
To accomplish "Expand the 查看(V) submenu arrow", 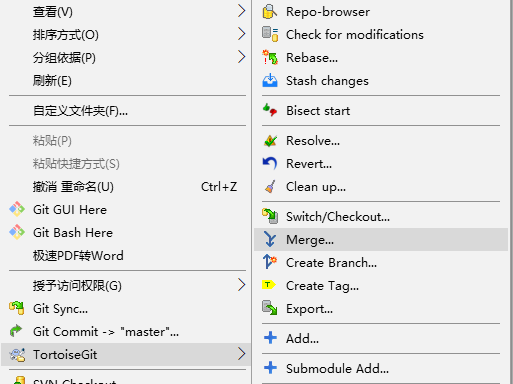I will coord(242,11).
